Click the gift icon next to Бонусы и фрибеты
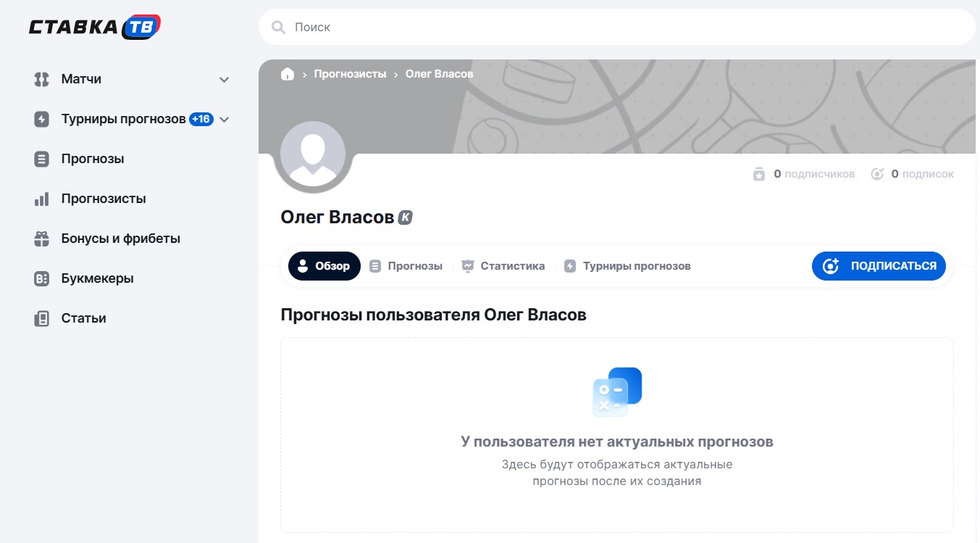The height and width of the screenshot is (543, 980). point(41,238)
